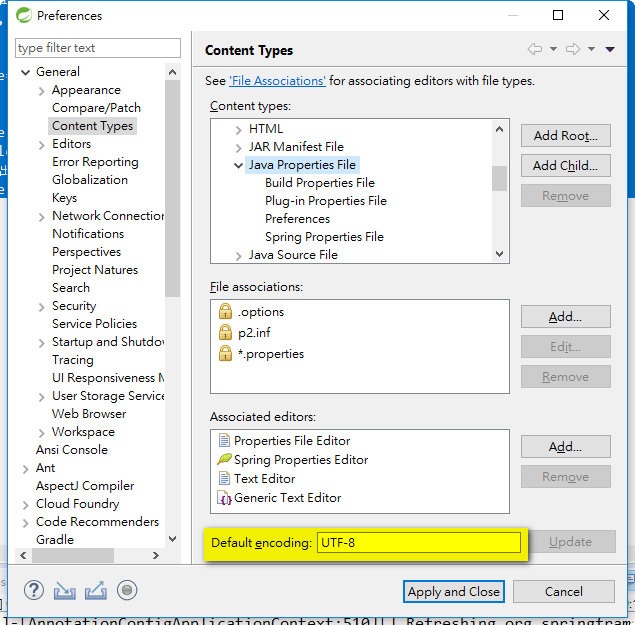Expand the Ant tree node
This screenshot has height=625, width=635.
(26, 469)
